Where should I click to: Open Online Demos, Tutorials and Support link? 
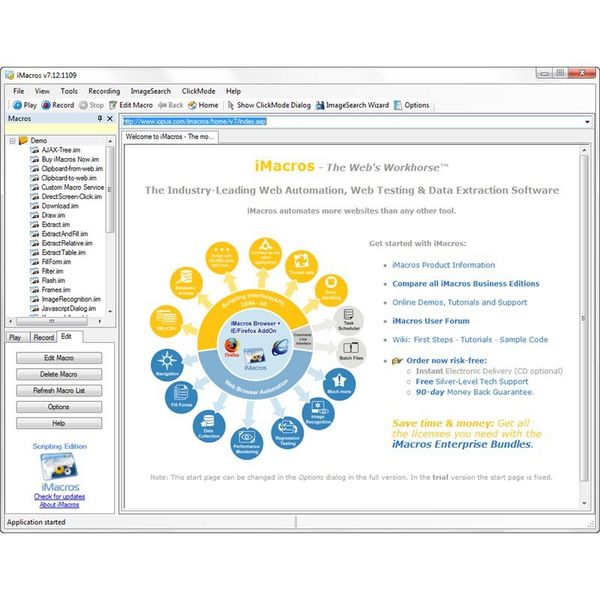[x=459, y=302]
